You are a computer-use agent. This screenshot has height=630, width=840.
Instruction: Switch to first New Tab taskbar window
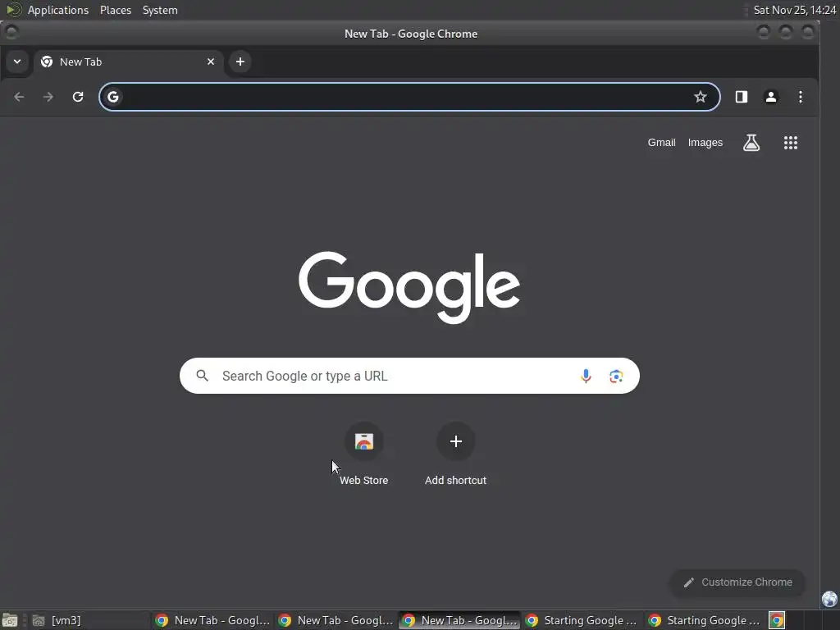[212, 620]
